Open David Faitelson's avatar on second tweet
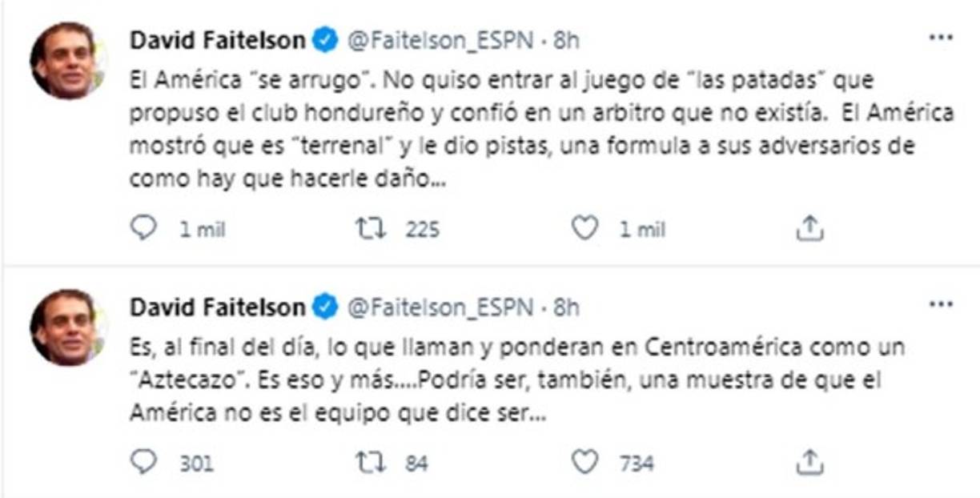The height and width of the screenshot is (498, 980). pyautogui.click(x=64, y=327)
